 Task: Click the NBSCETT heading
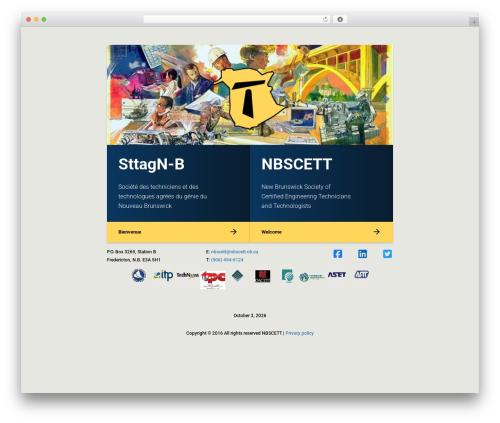[297, 164]
